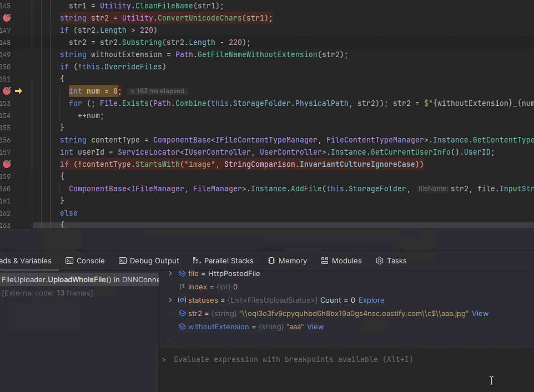Click the Parallel Stacks icon

[197, 261]
